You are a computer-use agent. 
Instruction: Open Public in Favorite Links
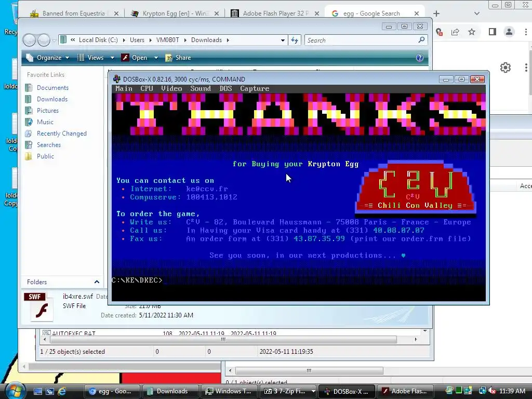point(45,156)
